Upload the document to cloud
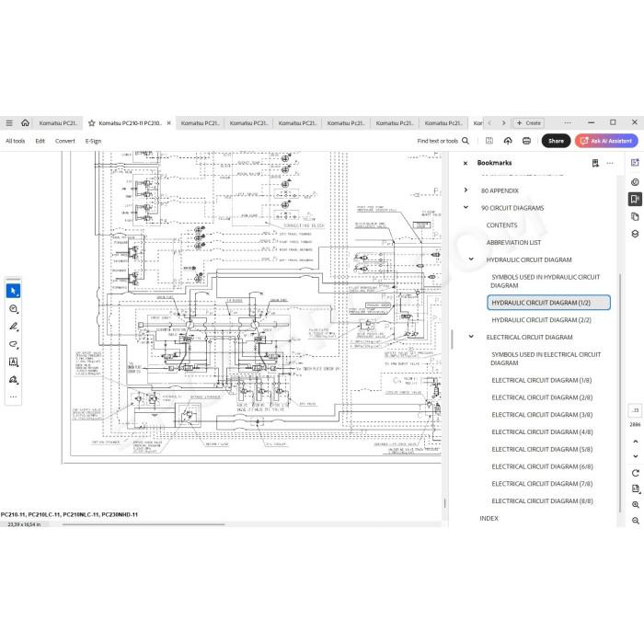644x644 pixels. [508, 141]
